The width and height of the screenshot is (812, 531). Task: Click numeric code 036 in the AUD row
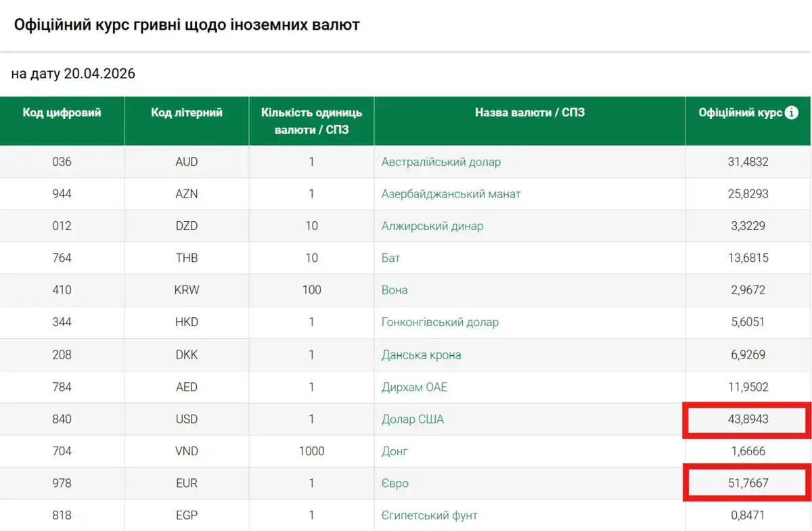pos(62,162)
